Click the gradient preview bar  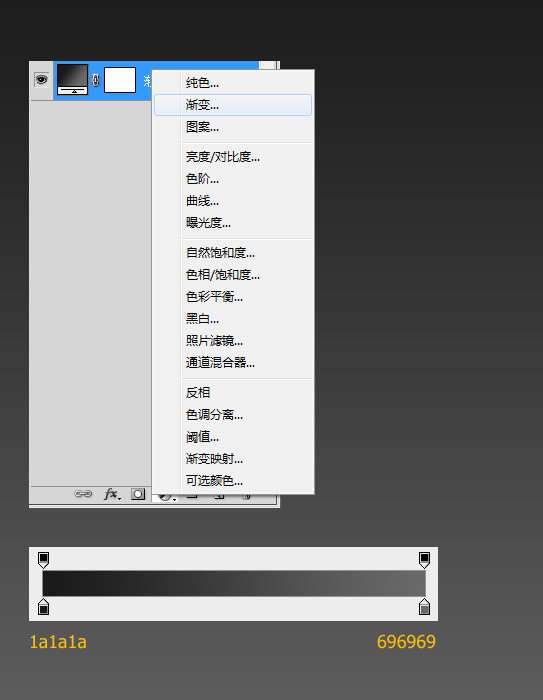point(234,583)
